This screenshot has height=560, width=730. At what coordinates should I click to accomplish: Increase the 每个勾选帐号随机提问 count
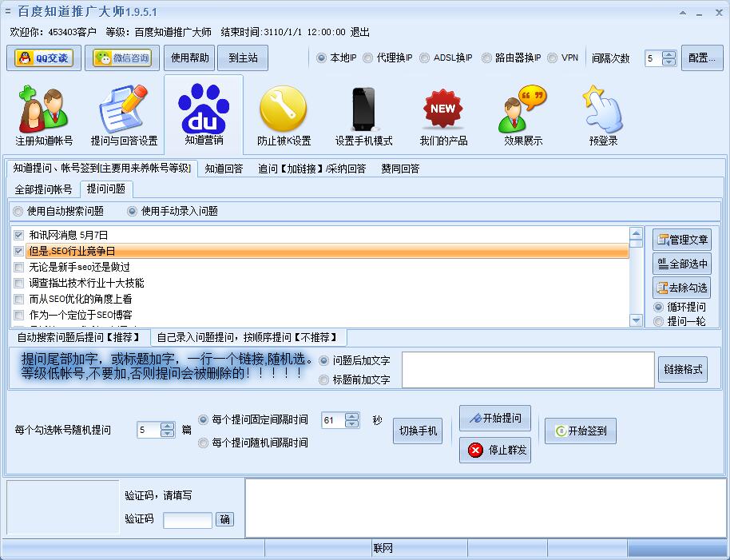[167, 426]
